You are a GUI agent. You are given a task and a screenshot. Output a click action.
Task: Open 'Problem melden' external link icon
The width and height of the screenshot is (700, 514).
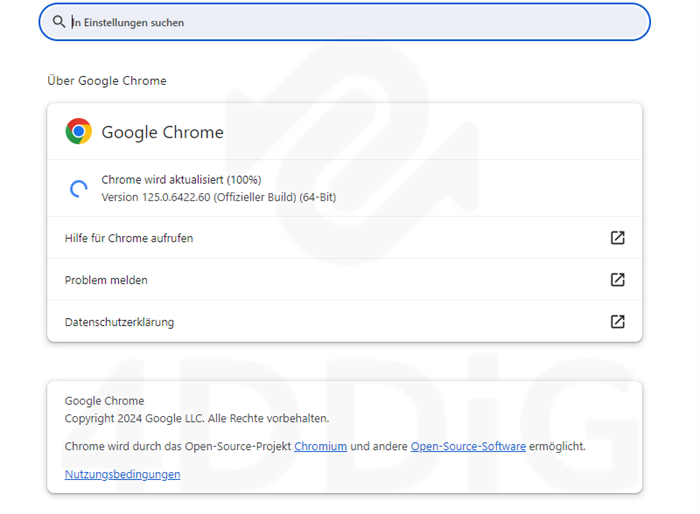point(617,280)
